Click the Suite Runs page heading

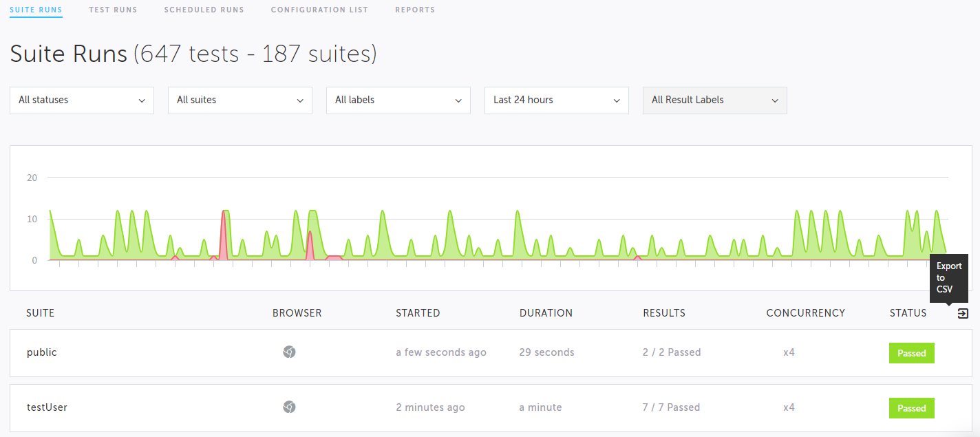coord(193,54)
